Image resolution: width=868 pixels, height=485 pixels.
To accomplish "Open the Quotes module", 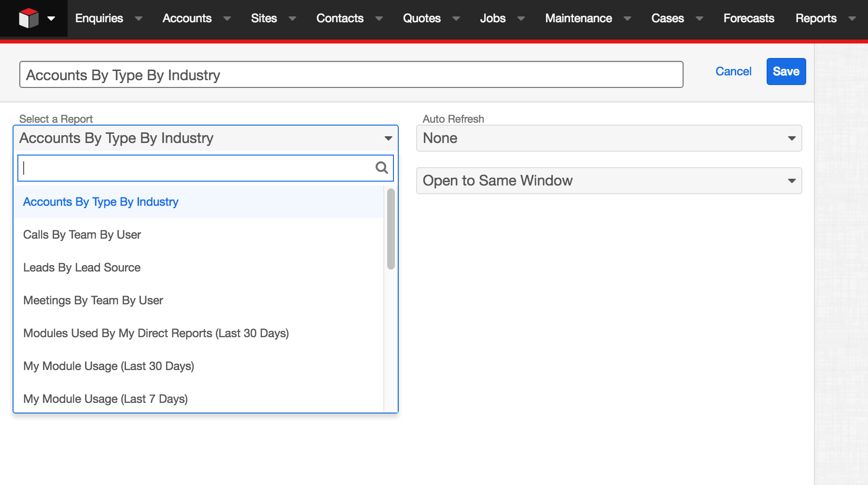I will tap(421, 18).
